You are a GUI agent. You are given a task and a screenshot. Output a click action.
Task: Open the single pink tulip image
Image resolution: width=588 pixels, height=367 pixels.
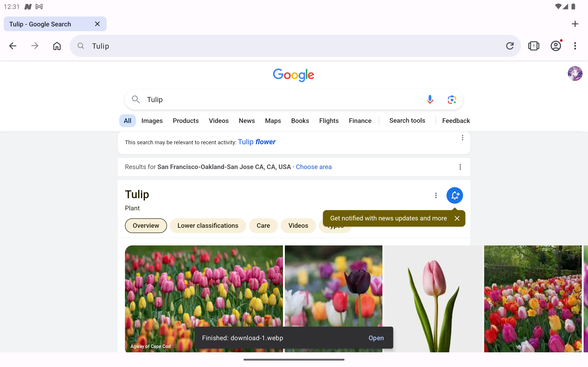(433, 299)
